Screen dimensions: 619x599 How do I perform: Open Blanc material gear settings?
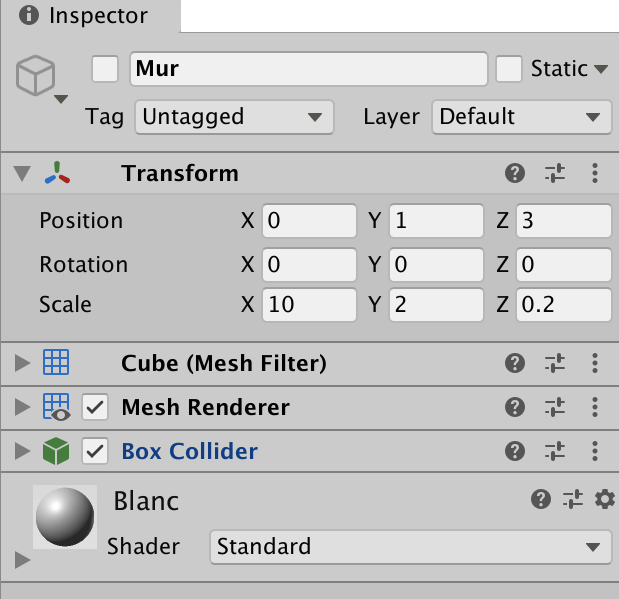click(x=604, y=499)
